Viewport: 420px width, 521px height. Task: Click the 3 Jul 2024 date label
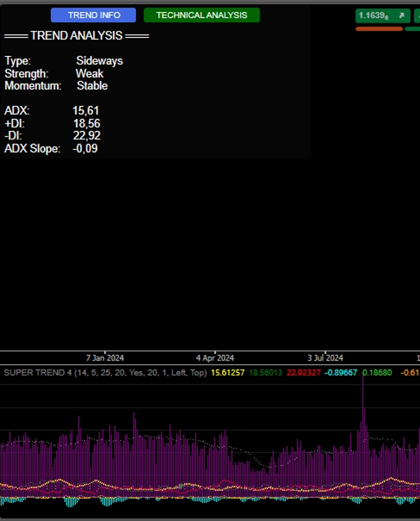325,358
